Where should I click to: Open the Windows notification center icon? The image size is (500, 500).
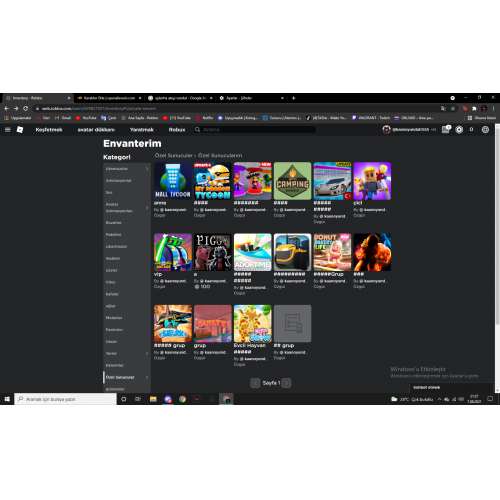coord(490,399)
